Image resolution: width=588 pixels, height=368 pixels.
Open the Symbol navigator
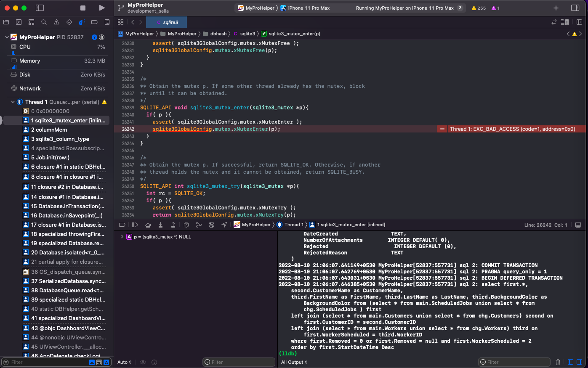pos(31,22)
